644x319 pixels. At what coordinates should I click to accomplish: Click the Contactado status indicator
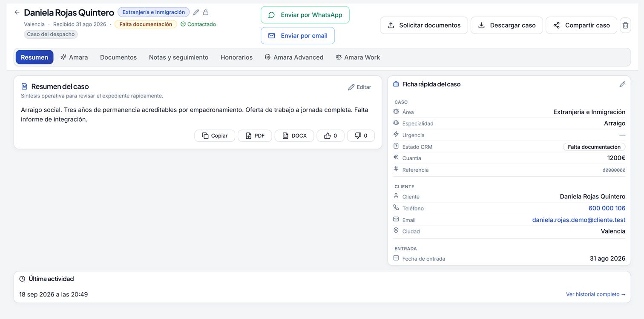198,24
